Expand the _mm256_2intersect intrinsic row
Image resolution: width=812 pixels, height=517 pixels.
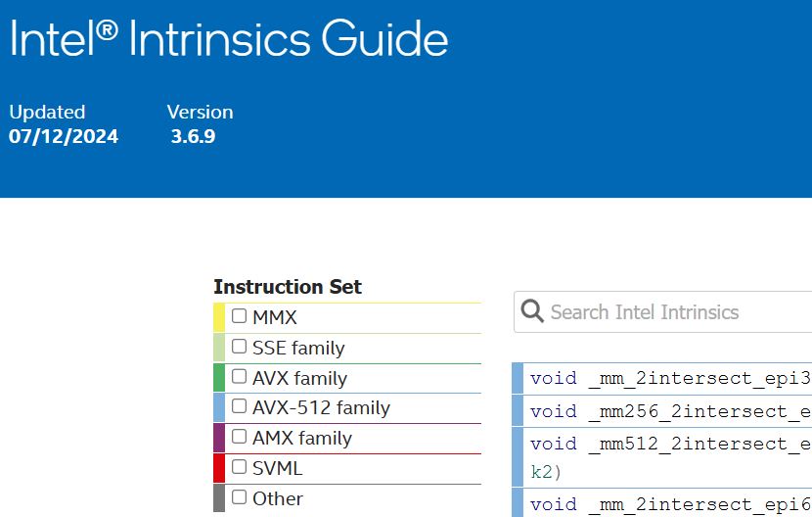pos(670,411)
